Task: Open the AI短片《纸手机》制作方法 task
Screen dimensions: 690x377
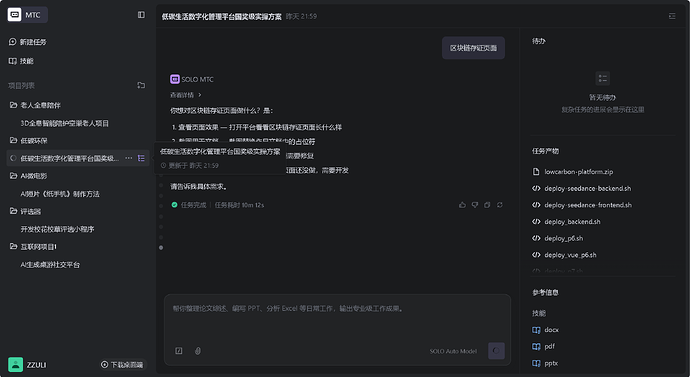Action: [x=60, y=194]
